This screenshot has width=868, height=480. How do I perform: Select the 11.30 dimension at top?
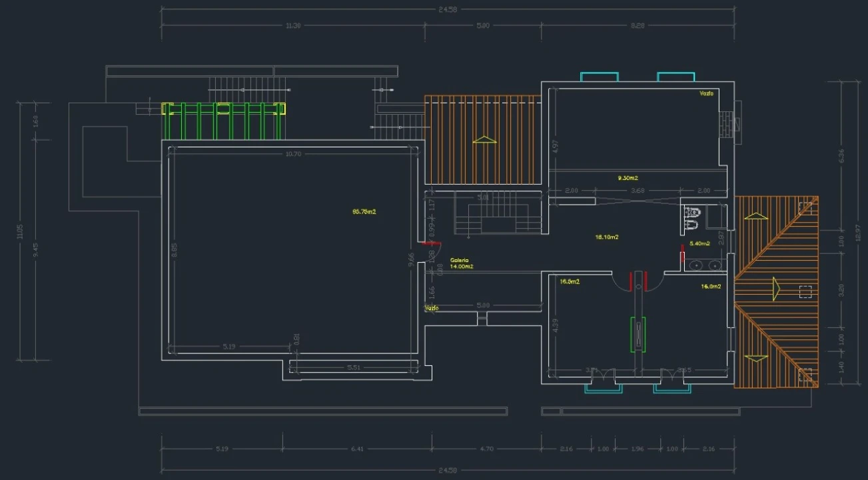coord(293,25)
